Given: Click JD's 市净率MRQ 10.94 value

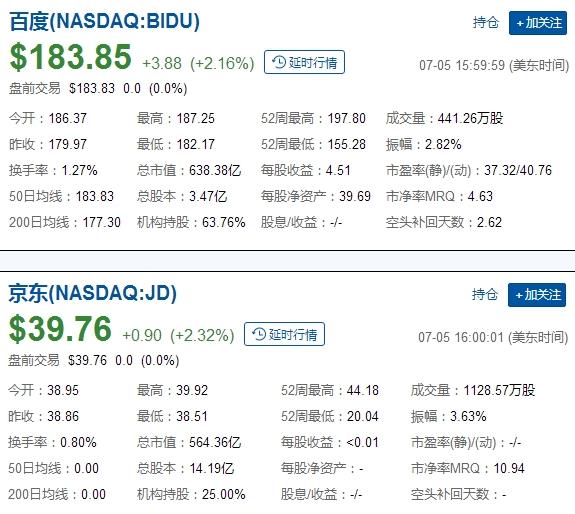Looking at the screenshot, I should tap(509, 469).
